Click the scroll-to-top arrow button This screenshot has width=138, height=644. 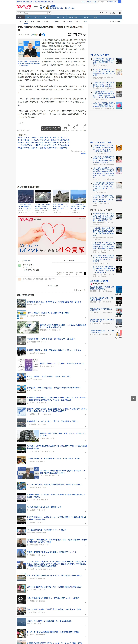click(x=133, y=398)
